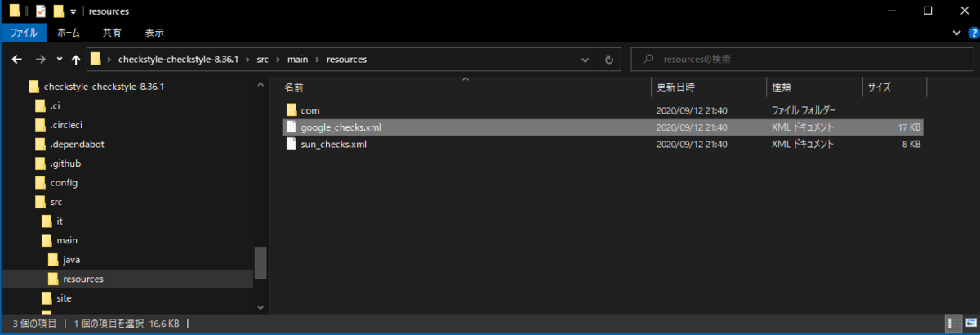Click resources in address breadcrumb
Screen dimensions: 980x335
pos(346,60)
